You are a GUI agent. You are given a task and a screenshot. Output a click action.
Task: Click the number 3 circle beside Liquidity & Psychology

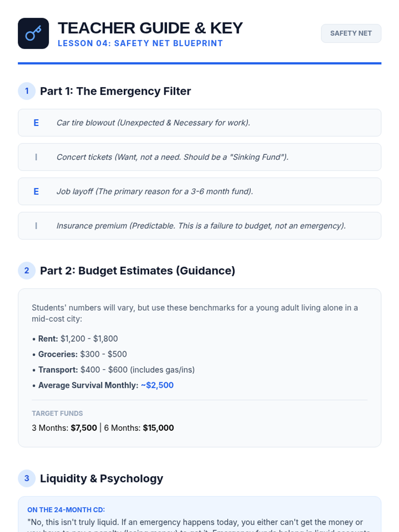point(27,478)
